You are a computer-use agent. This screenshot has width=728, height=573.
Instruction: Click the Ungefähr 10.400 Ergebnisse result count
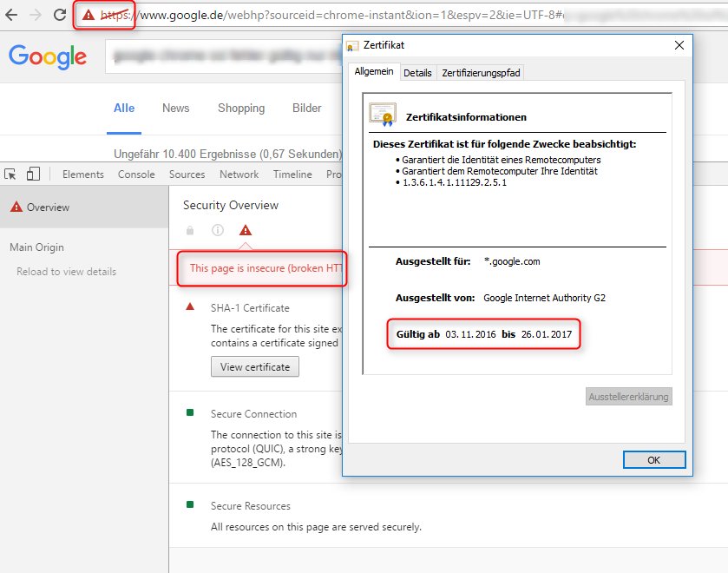pos(227,154)
